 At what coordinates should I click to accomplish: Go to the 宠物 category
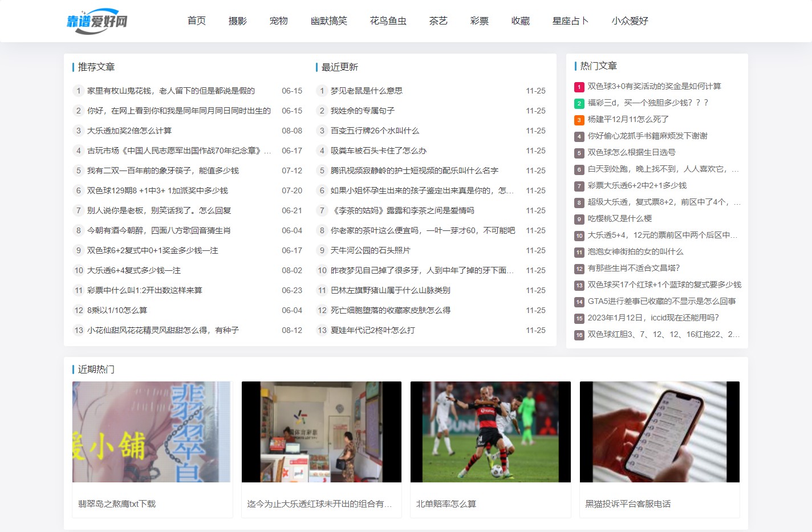279,21
